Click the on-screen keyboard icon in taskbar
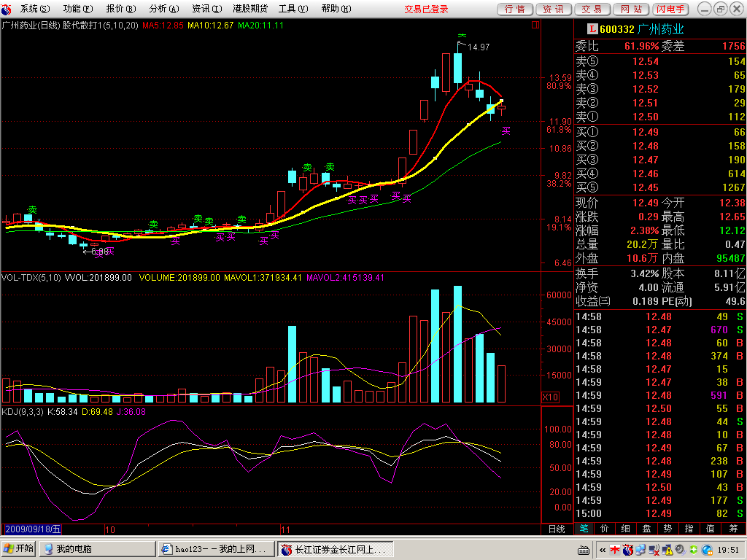 (583, 550)
